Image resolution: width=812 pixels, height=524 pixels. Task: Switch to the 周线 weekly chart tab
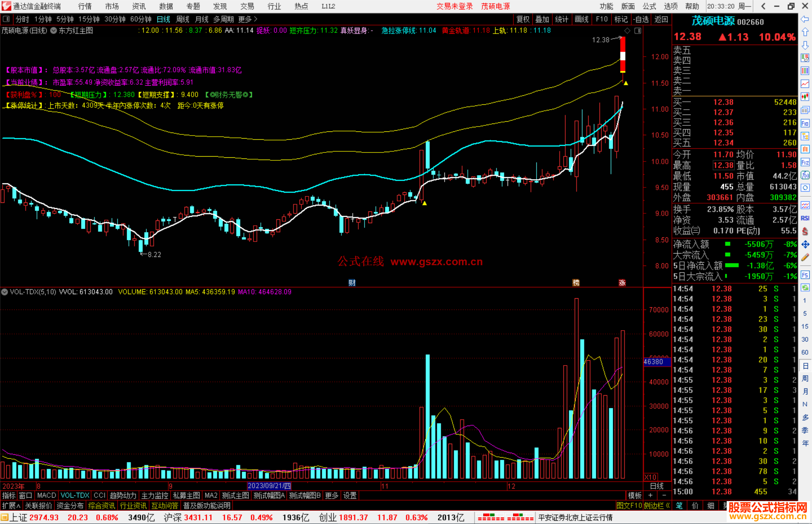pyautogui.click(x=183, y=19)
